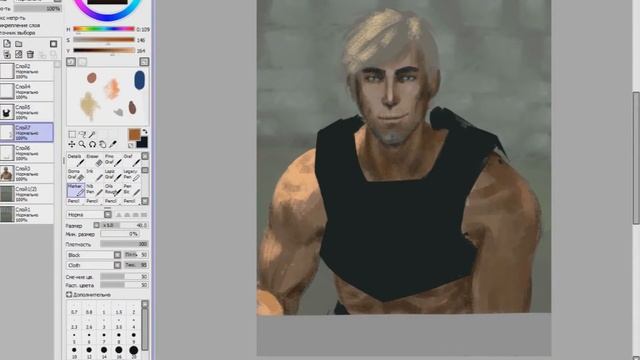Select the Pen Bic brush

tap(131, 190)
